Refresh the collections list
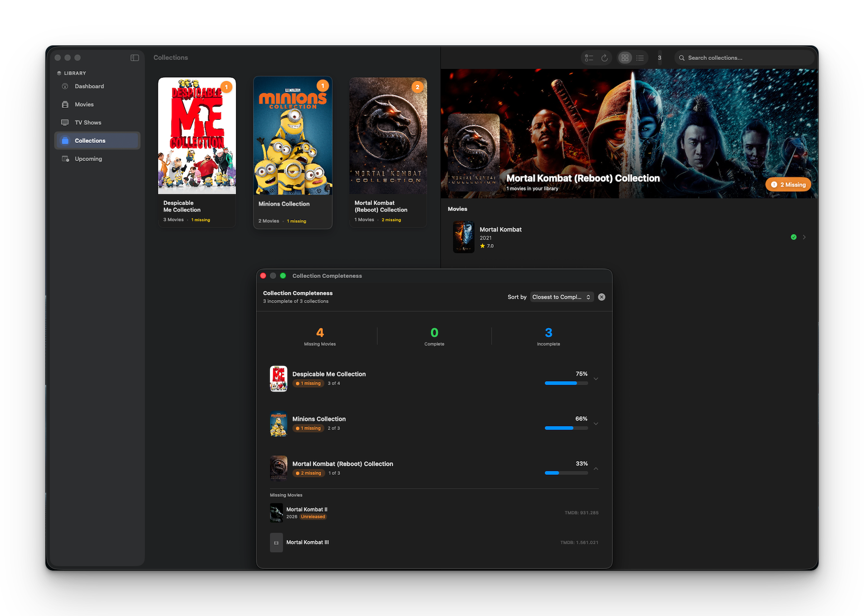The image size is (864, 616). click(605, 58)
